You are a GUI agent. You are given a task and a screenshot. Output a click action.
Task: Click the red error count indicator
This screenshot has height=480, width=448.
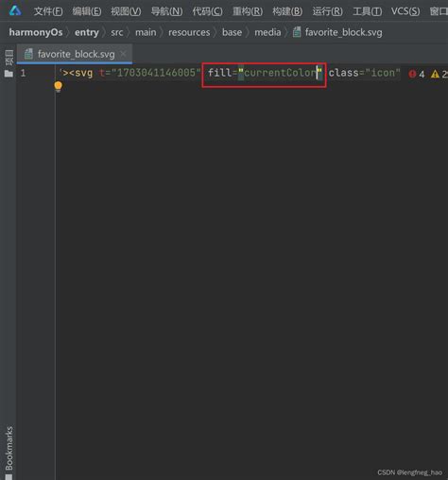coord(417,74)
